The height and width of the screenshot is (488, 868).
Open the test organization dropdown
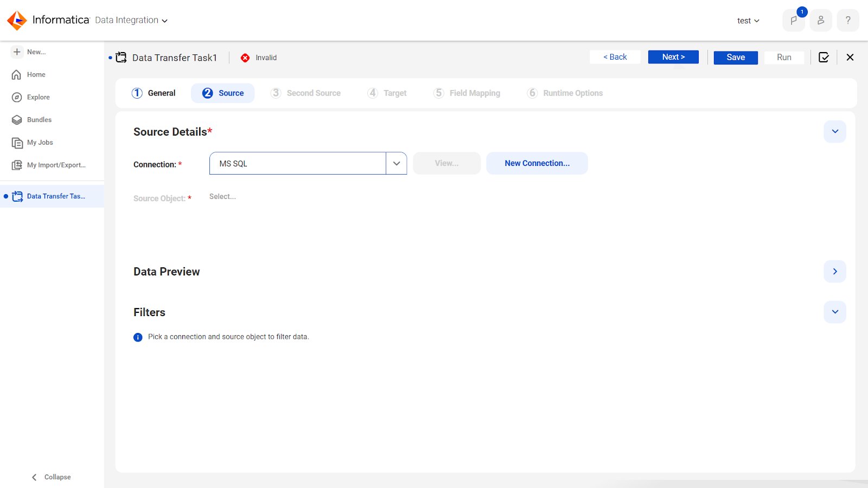coord(748,21)
